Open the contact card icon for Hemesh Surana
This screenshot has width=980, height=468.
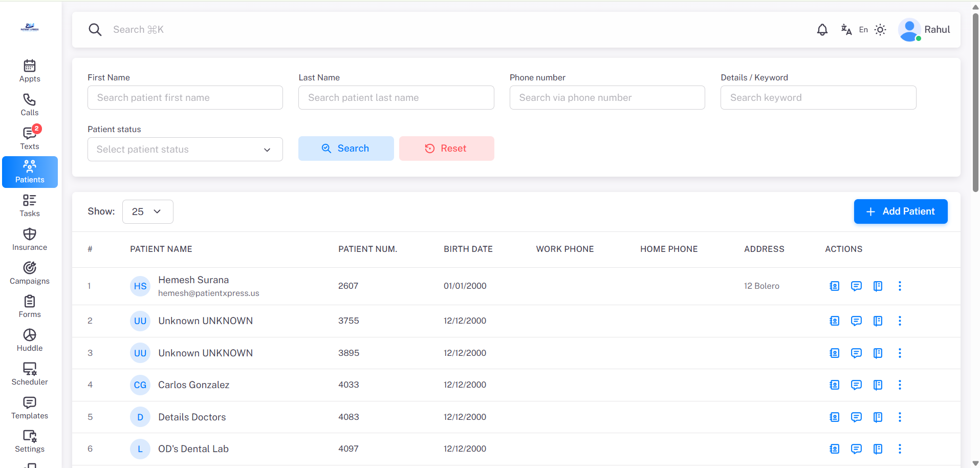834,286
